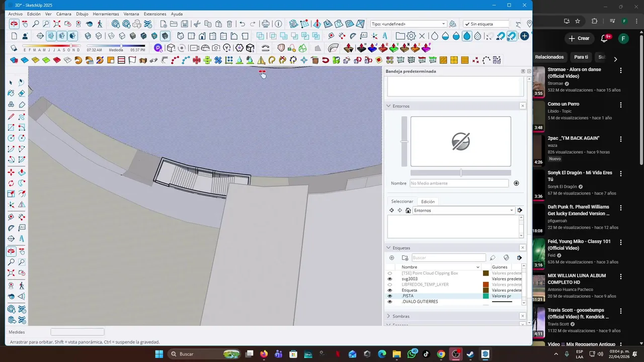The height and width of the screenshot is (362, 644).
Task: Click the red cross extension icon
Action: (x=196, y=60)
